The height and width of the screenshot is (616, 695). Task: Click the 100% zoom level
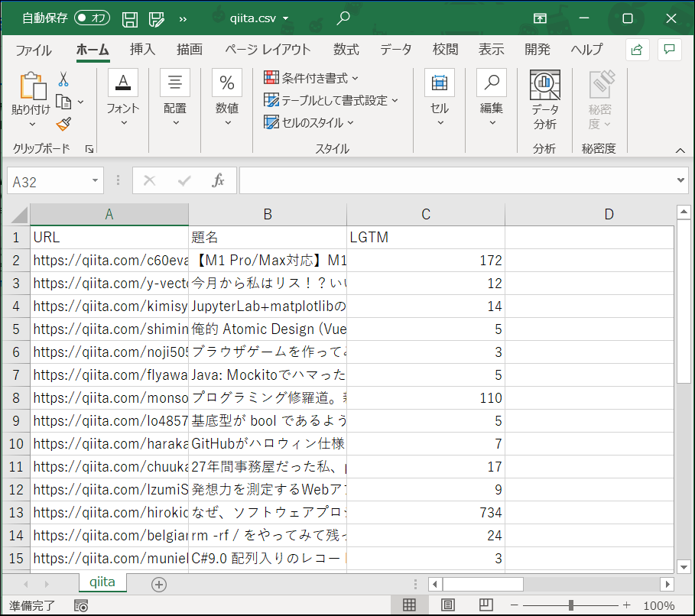click(x=658, y=605)
